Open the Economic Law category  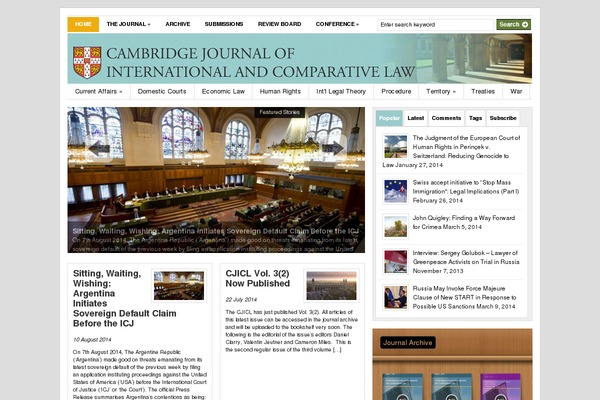click(x=223, y=91)
